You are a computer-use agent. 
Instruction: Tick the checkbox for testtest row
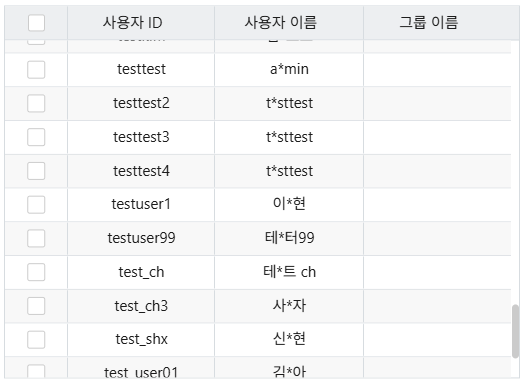point(36,70)
